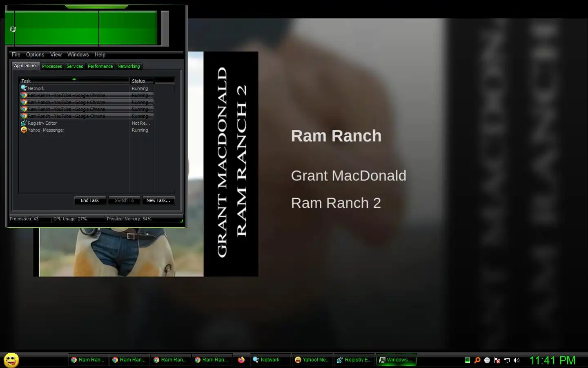Click the Task Manager title bar icon

13,29
